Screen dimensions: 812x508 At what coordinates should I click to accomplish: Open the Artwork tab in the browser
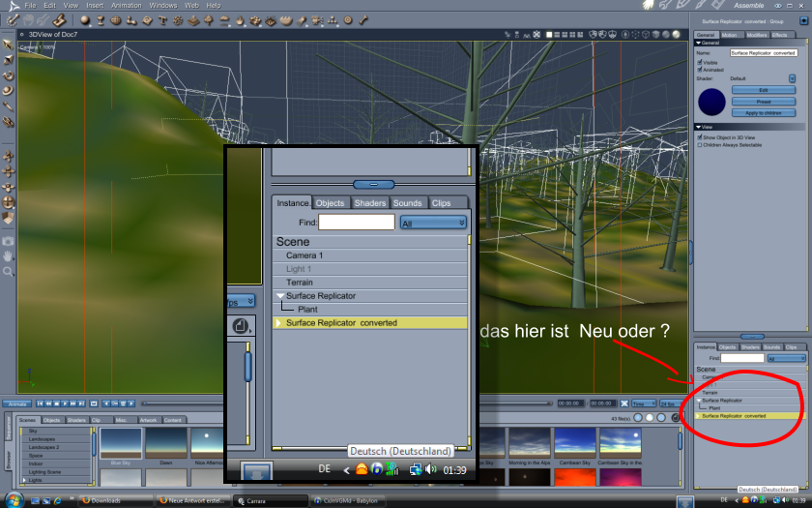click(x=148, y=420)
